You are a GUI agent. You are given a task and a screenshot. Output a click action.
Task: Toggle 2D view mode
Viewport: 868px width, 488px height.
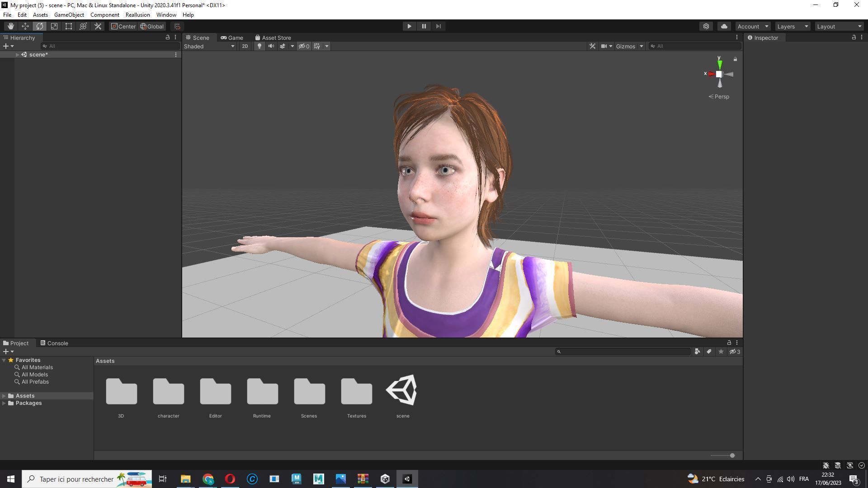point(245,46)
